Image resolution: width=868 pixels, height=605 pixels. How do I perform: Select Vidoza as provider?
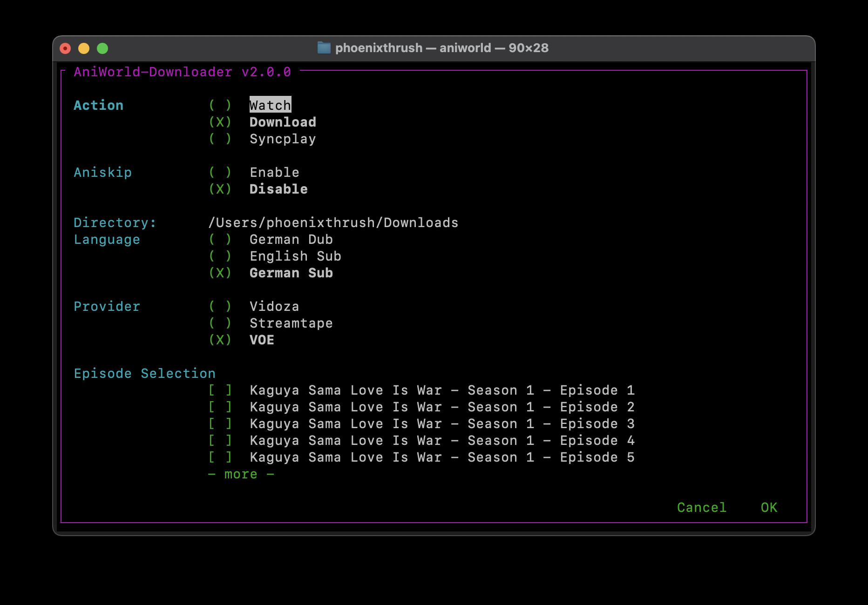click(x=220, y=307)
